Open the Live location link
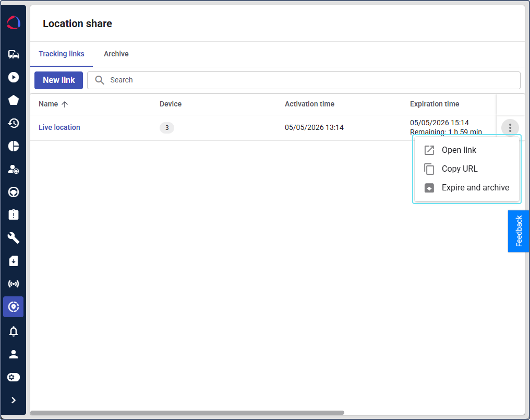The height and width of the screenshot is (420, 530). click(x=59, y=127)
